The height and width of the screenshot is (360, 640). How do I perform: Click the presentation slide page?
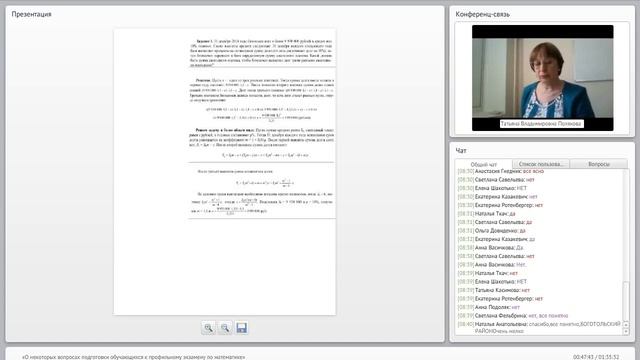click(x=224, y=172)
